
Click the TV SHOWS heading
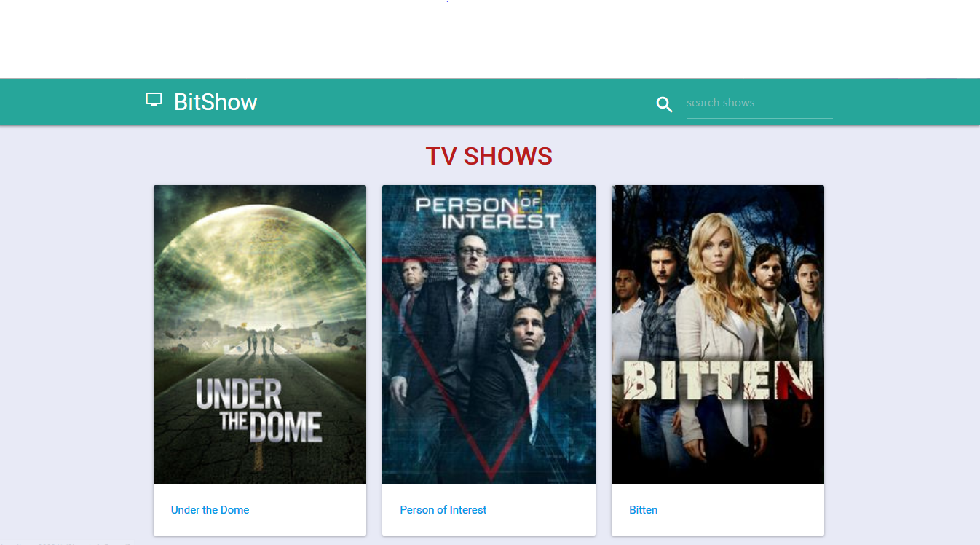[x=489, y=156]
